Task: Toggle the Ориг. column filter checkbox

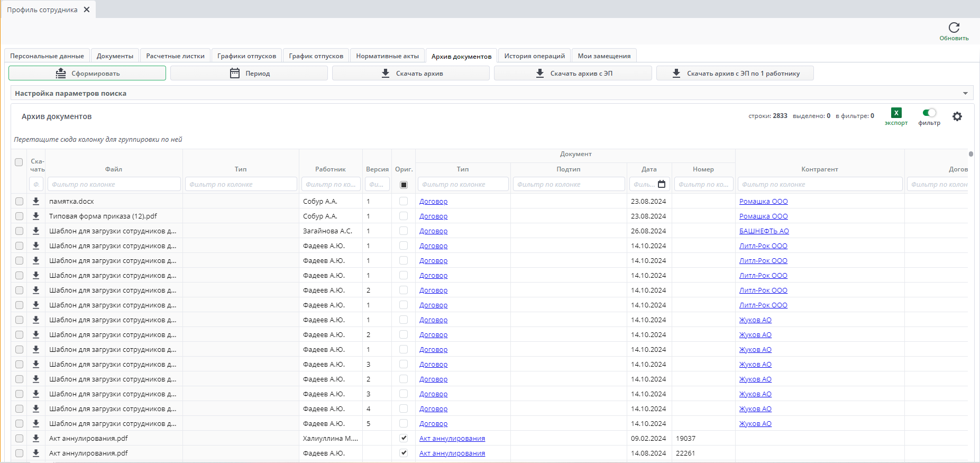Action: pyautogui.click(x=404, y=185)
